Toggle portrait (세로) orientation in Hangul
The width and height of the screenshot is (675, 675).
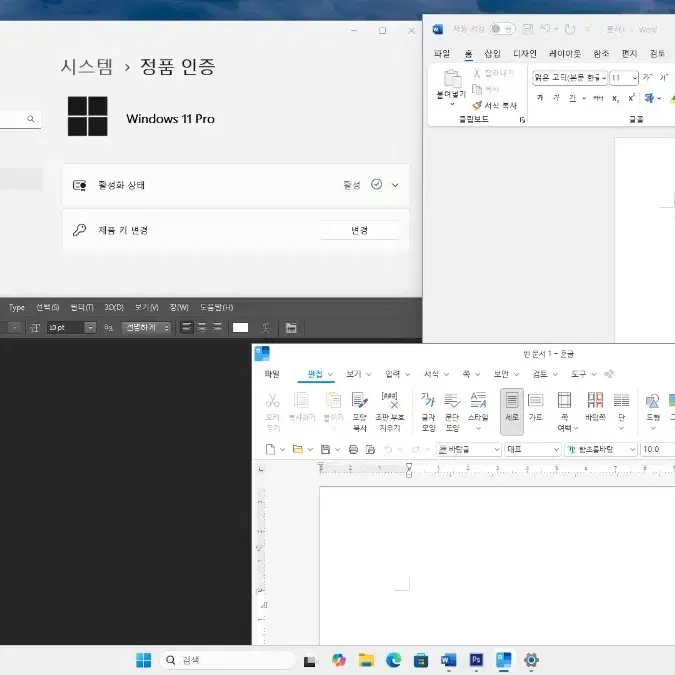512,411
